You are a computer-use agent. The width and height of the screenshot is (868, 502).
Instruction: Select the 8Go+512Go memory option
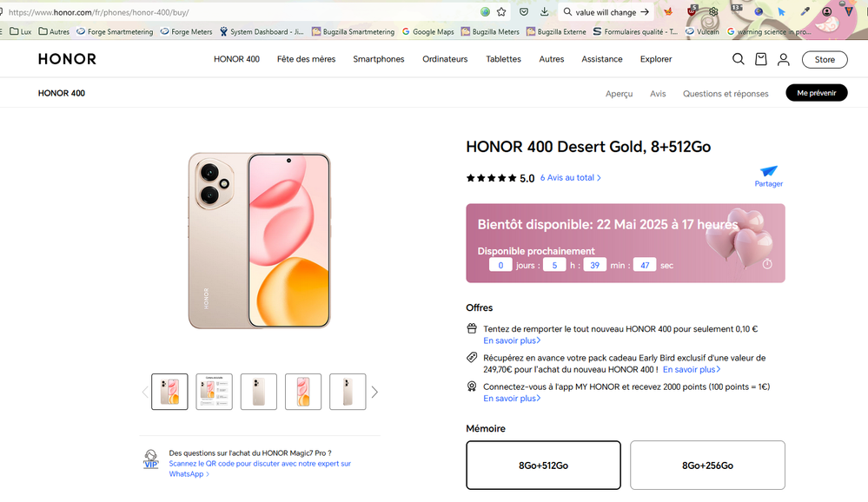(x=543, y=466)
